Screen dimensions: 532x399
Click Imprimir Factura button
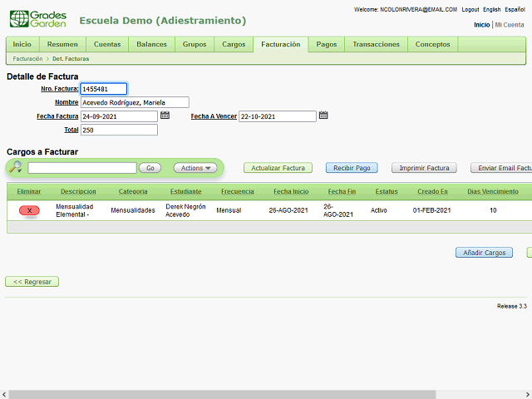click(424, 168)
